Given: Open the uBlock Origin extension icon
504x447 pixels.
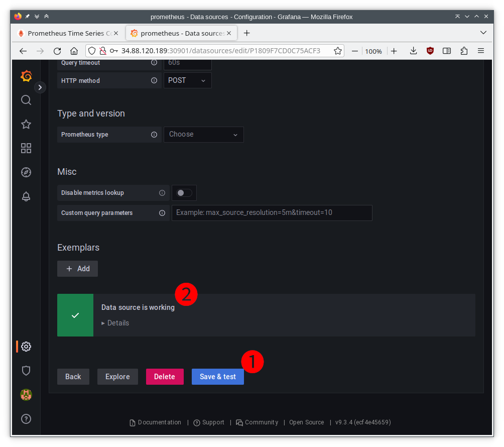Looking at the screenshot, I should [430, 51].
